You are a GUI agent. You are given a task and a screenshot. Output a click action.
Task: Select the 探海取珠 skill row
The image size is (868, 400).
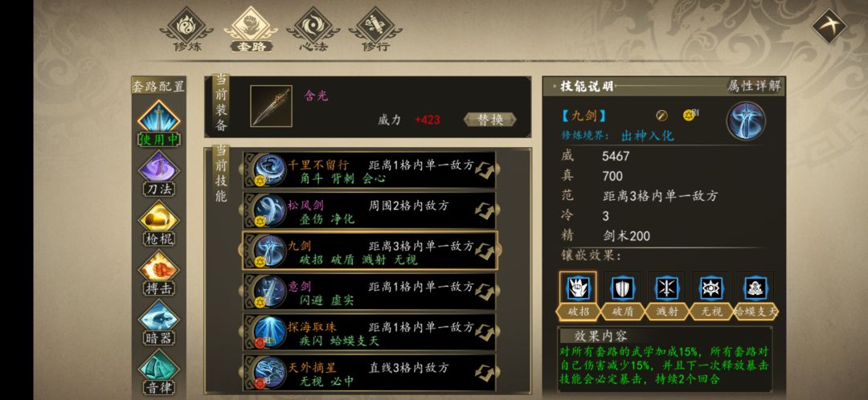pos(369,332)
